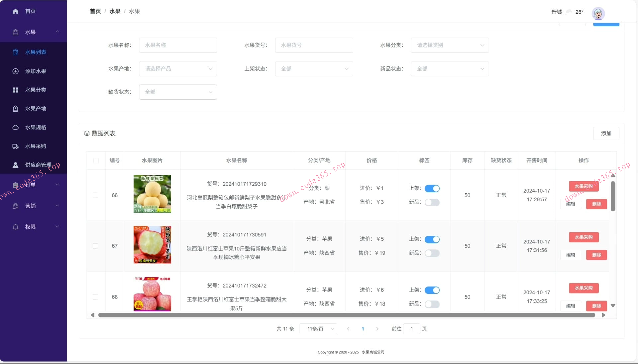Open the 水果产地 sidebar section

point(34,108)
